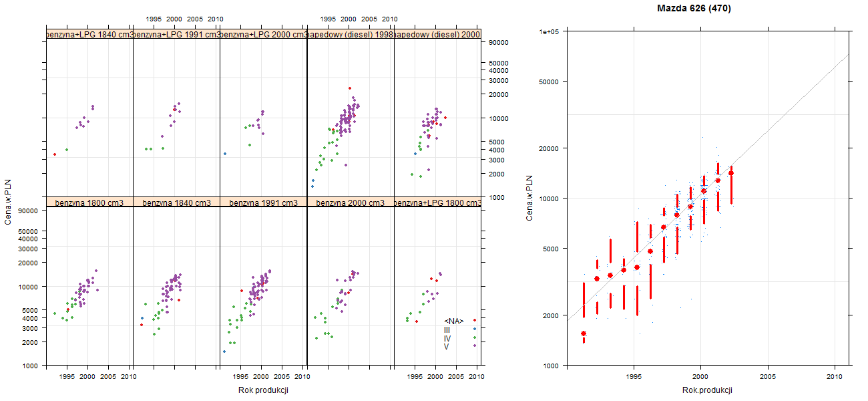Click the "(diesel) 2000" panel strip label
This screenshot has width=868, height=401.
click(x=437, y=34)
